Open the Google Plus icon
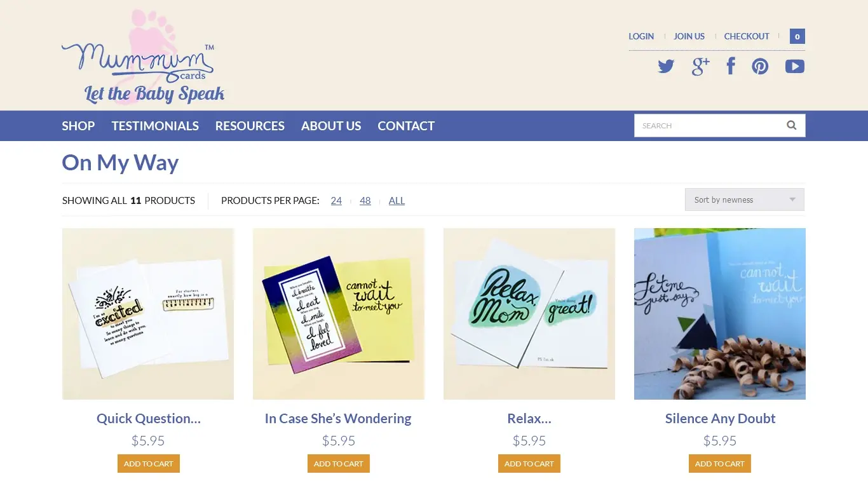The height and width of the screenshot is (488, 868). coord(700,66)
